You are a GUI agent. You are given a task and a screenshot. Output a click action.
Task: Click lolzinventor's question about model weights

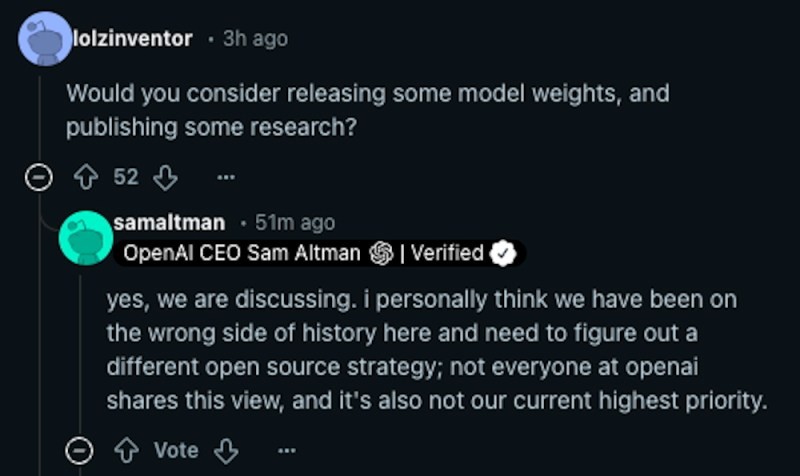[367, 110]
